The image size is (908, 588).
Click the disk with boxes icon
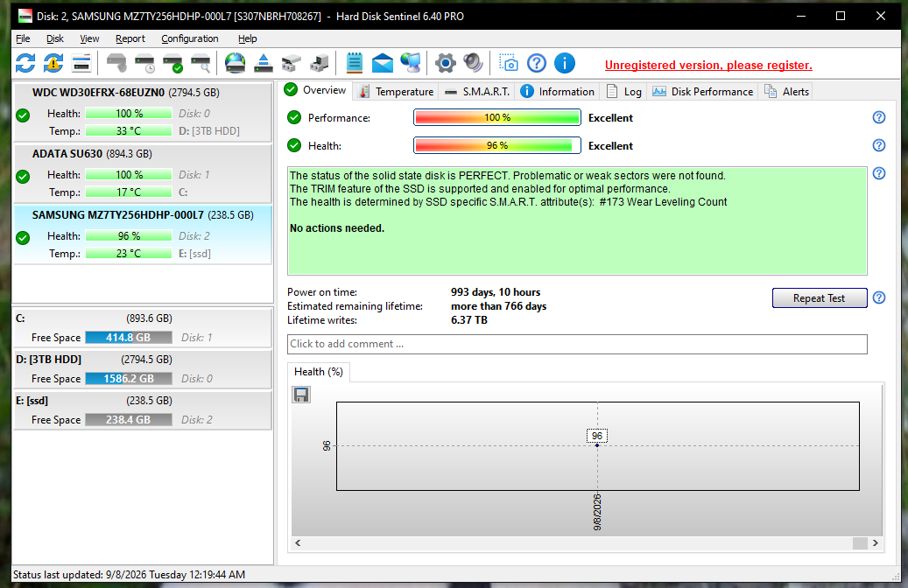tap(292, 63)
